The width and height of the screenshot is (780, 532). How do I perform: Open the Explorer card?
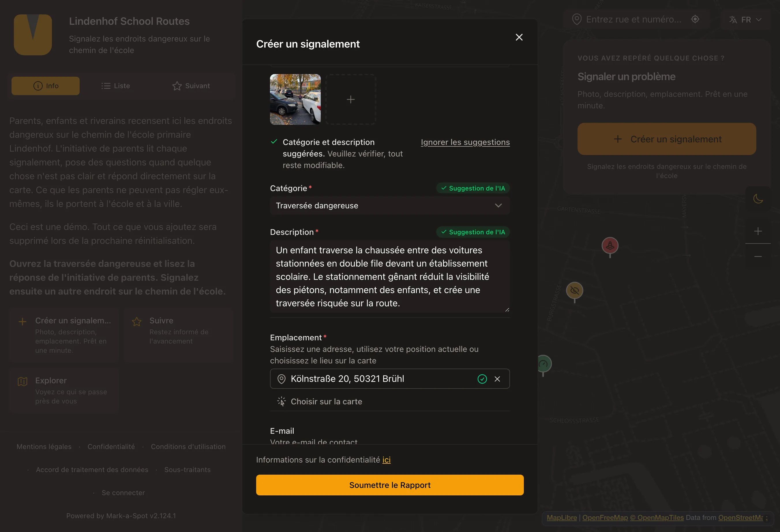point(64,390)
